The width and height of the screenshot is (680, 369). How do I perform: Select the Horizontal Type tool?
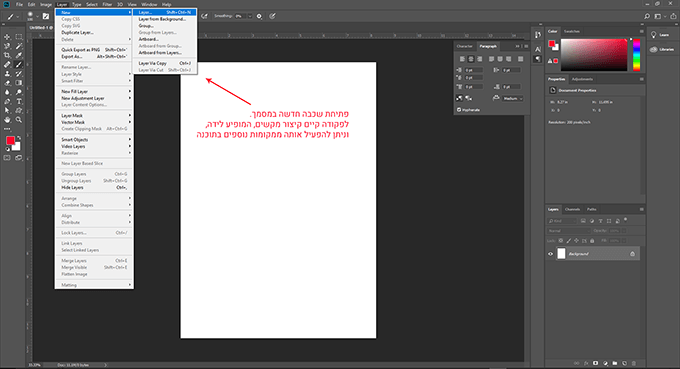point(19,101)
